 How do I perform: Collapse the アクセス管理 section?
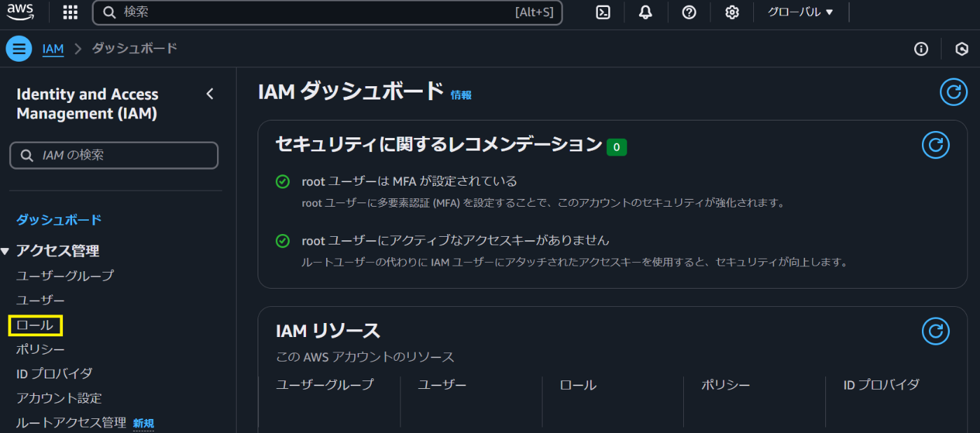(x=6, y=251)
